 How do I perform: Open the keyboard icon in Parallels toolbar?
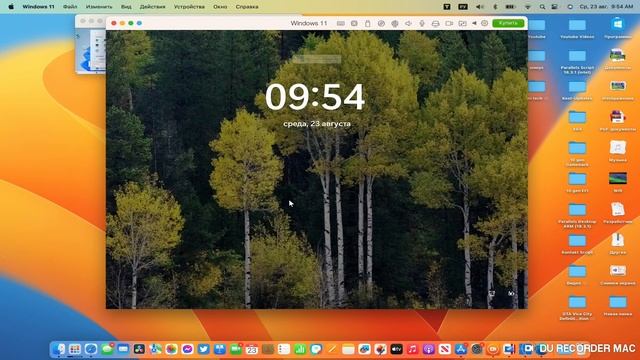[341, 23]
